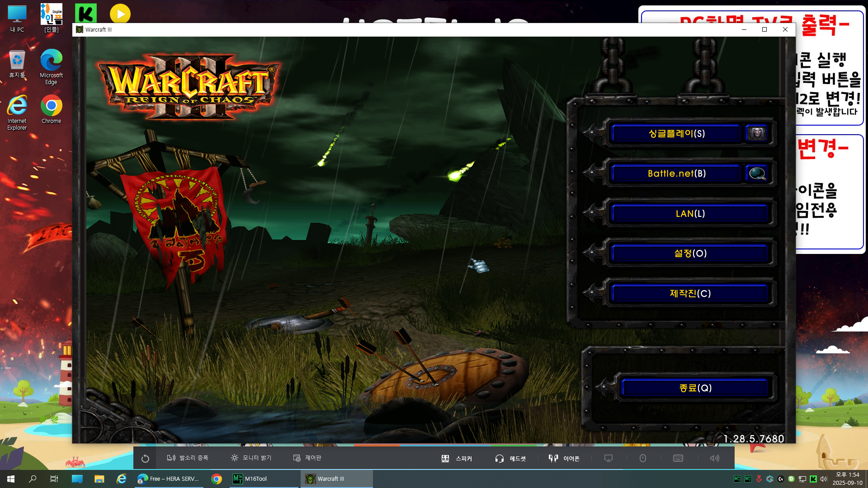
Task: Open the yellow play-button desktop shortcut
Action: click(x=120, y=14)
